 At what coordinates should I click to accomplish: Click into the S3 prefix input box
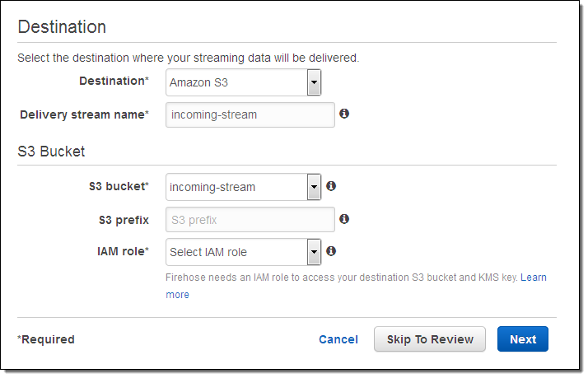[x=250, y=220]
